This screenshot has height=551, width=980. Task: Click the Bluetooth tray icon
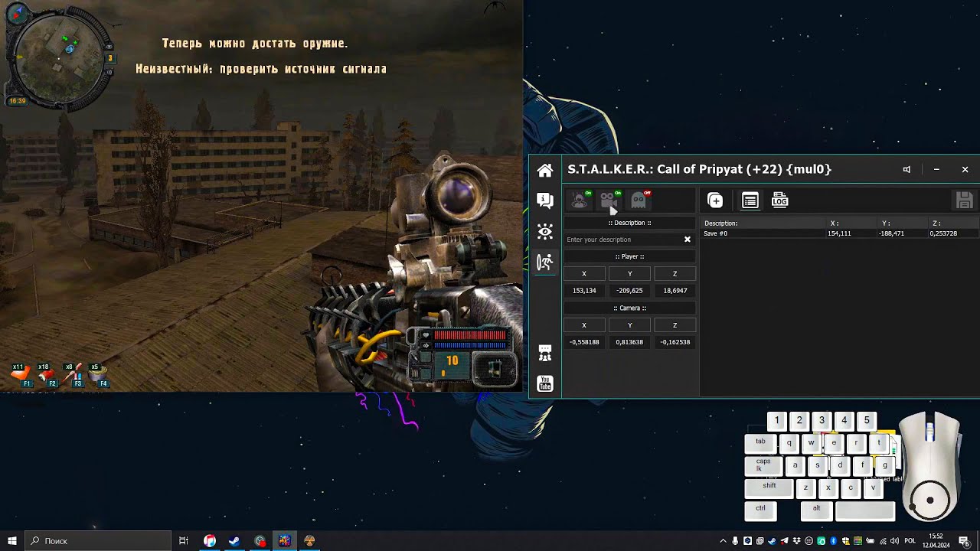pyautogui.click(x=833, y=541)
